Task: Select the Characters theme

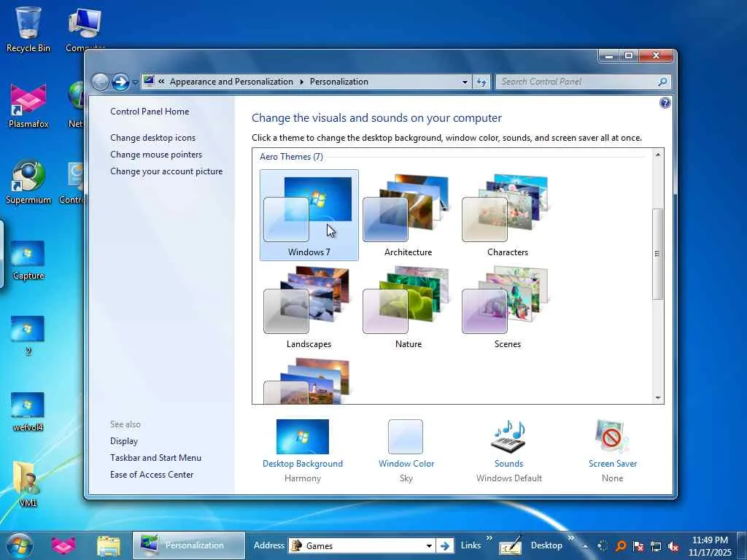Action: [x=508, y=215]
